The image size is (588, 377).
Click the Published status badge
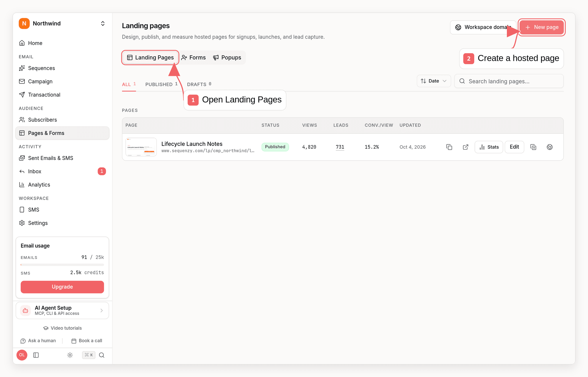pos(275,147)
